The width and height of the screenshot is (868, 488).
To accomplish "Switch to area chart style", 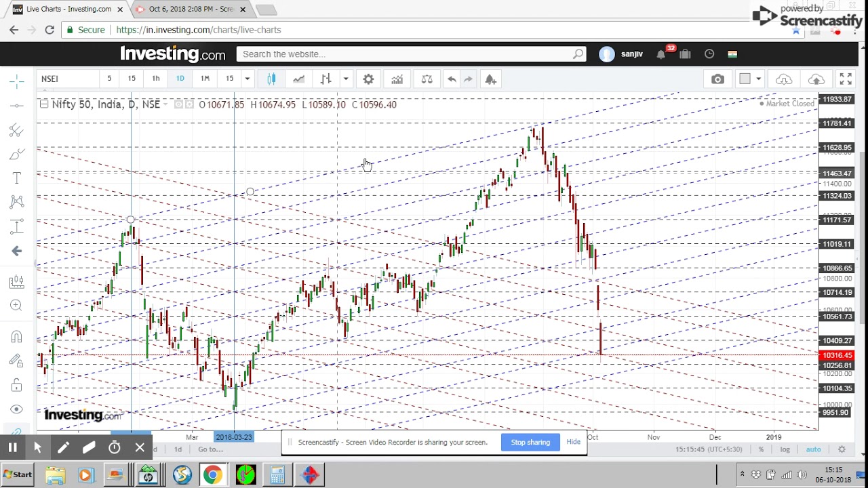I will pyautogui.click(x=298, y=79).
